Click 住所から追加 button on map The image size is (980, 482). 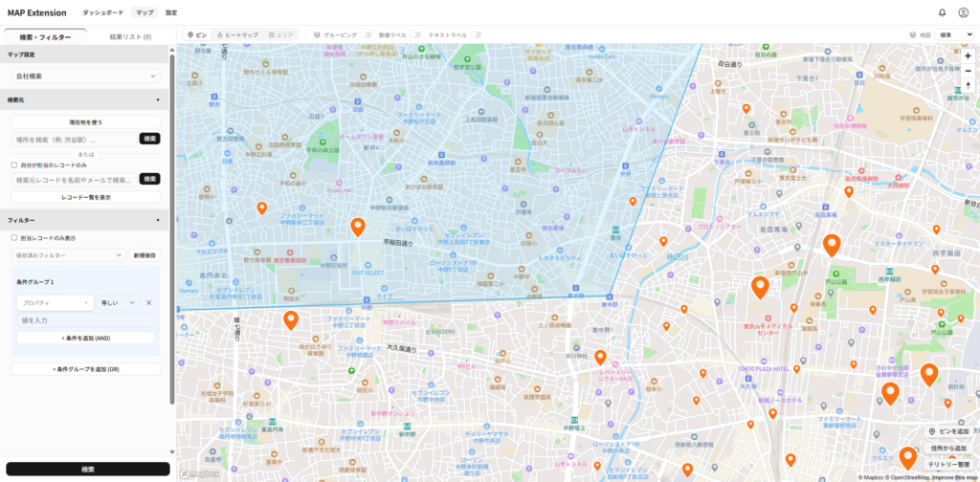(x=948, y=448)
